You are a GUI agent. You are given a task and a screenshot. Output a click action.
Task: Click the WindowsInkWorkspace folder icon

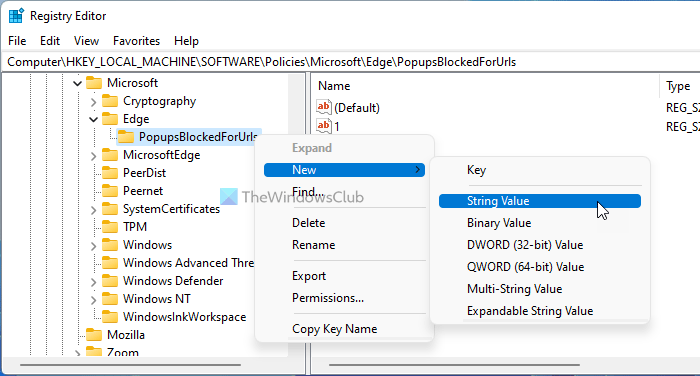[110, 317]
